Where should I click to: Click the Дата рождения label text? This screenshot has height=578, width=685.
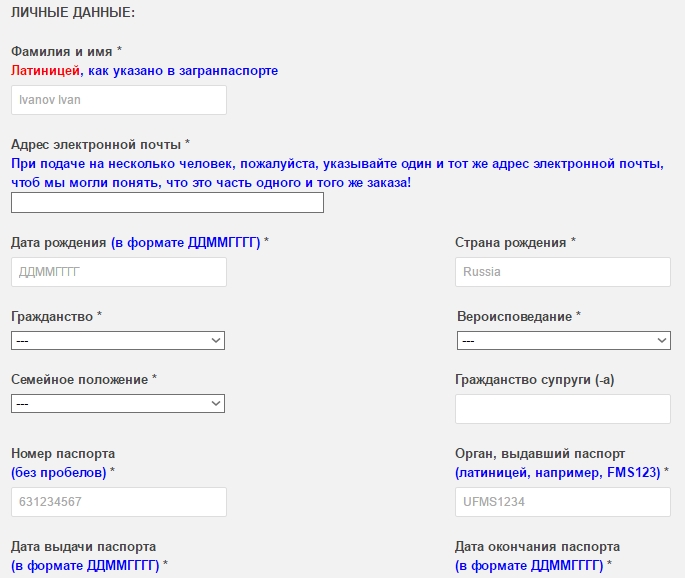pyautogui.click(x=59, y=242)
